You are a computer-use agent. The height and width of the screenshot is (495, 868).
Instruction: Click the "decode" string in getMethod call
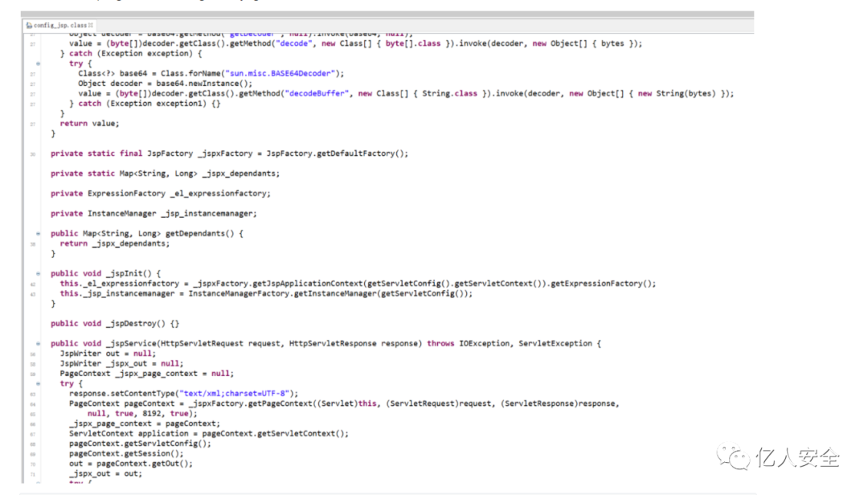click(293, 43)
